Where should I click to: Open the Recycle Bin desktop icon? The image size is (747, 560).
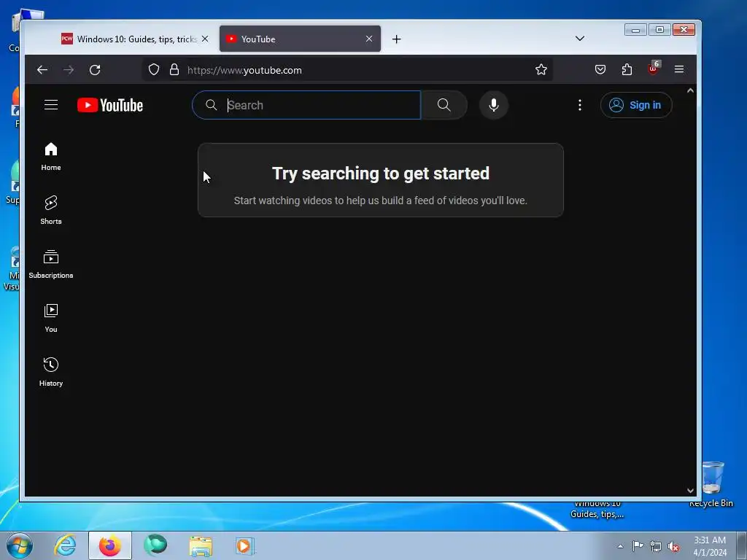(x=712, y=484)
